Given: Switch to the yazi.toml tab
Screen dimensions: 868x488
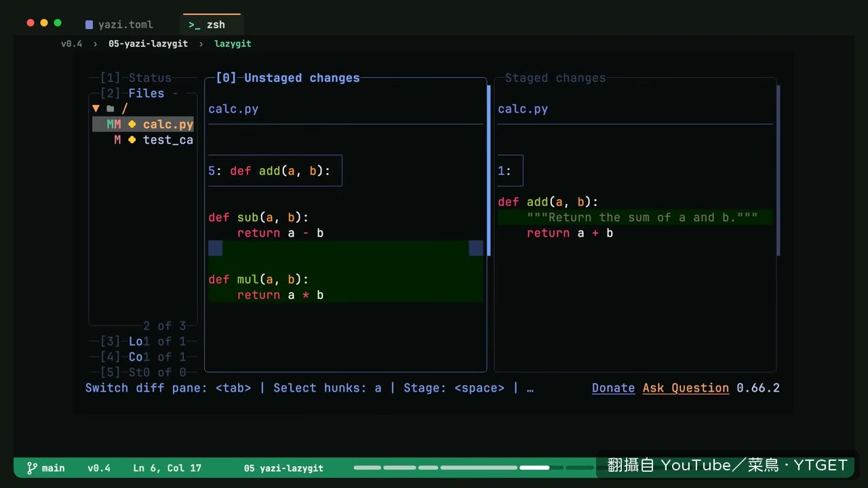Looking at the screenshot, I should coord(119,25).
